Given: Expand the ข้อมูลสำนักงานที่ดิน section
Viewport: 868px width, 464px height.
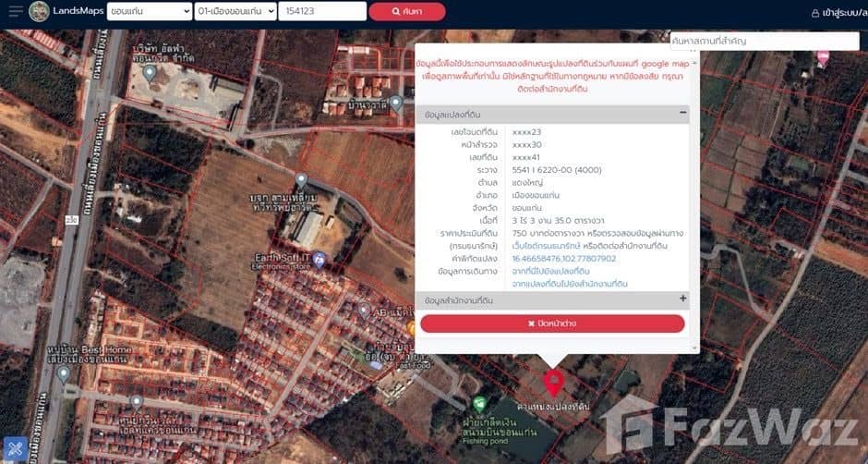Looking at the screenshot, I should [683, 299].
